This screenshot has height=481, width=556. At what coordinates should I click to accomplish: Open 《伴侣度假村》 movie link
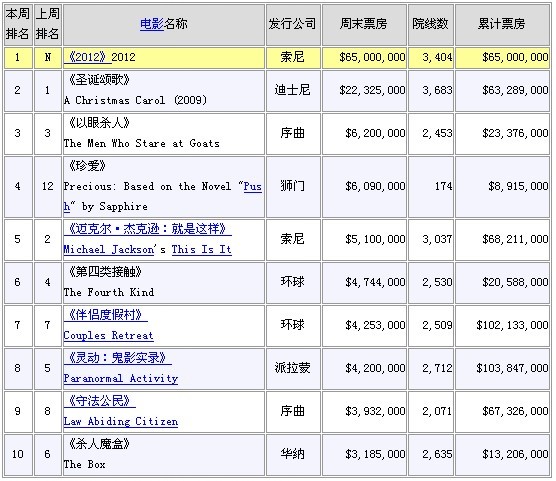105,315
